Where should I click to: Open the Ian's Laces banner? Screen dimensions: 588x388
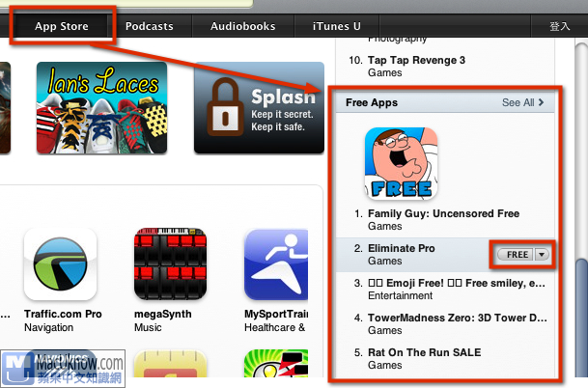pyautogui.click(x=101, y=108)
